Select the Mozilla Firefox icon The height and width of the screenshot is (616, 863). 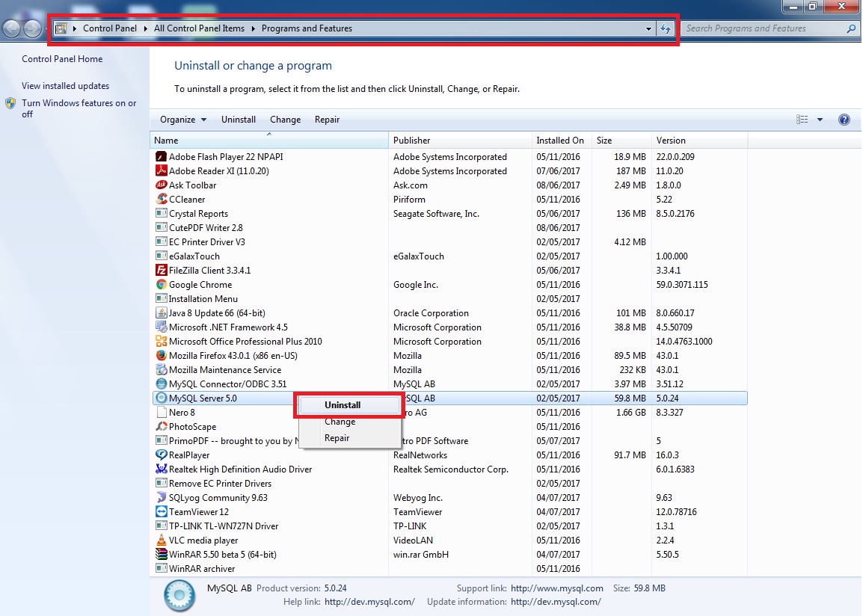click(162, 356)
